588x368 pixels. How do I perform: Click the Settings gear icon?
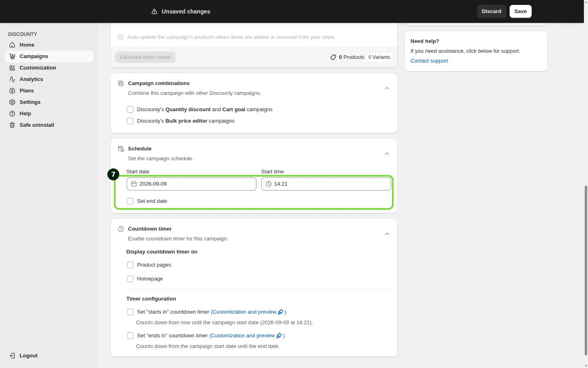[12, 102]
